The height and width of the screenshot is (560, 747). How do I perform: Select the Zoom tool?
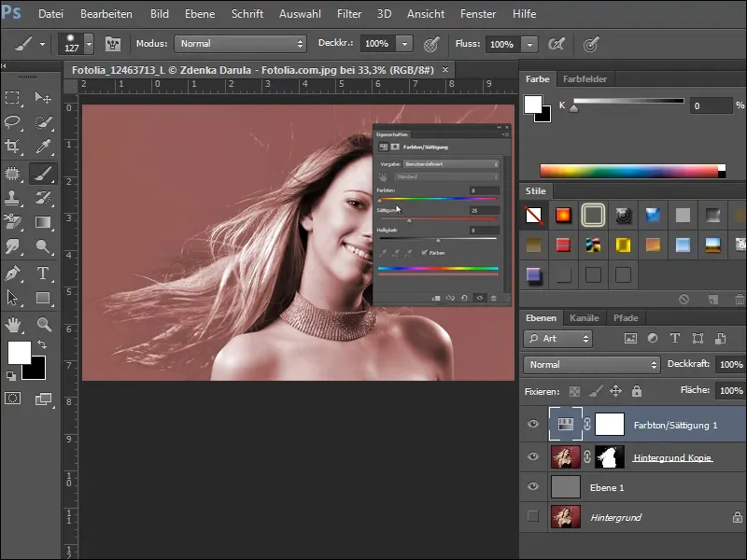click(x=43, y=325)
